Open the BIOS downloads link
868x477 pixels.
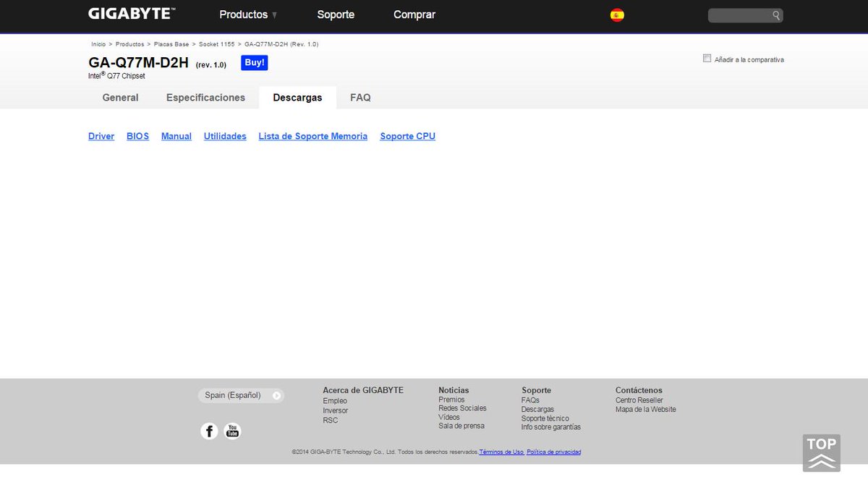137,136
